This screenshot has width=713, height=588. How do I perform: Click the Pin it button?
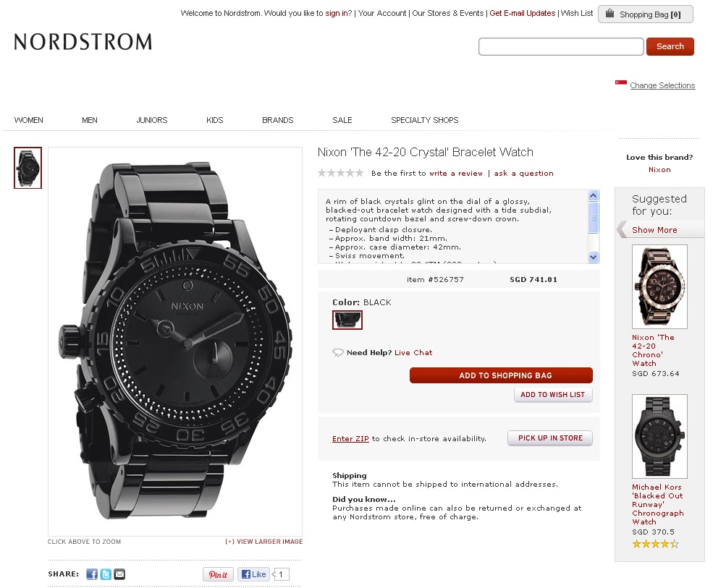(219, 574)
